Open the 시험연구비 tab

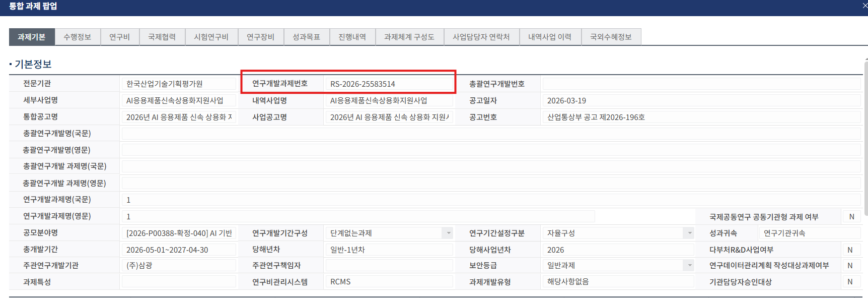pos(211,37)
